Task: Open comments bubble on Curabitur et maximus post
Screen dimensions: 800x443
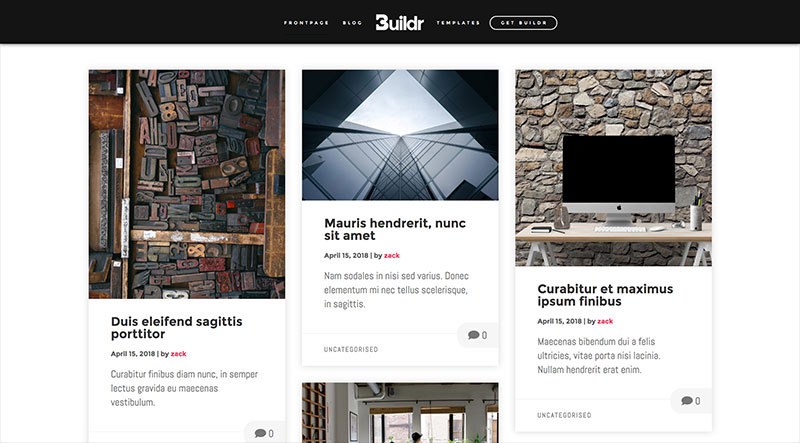Action: coord(691,401)
